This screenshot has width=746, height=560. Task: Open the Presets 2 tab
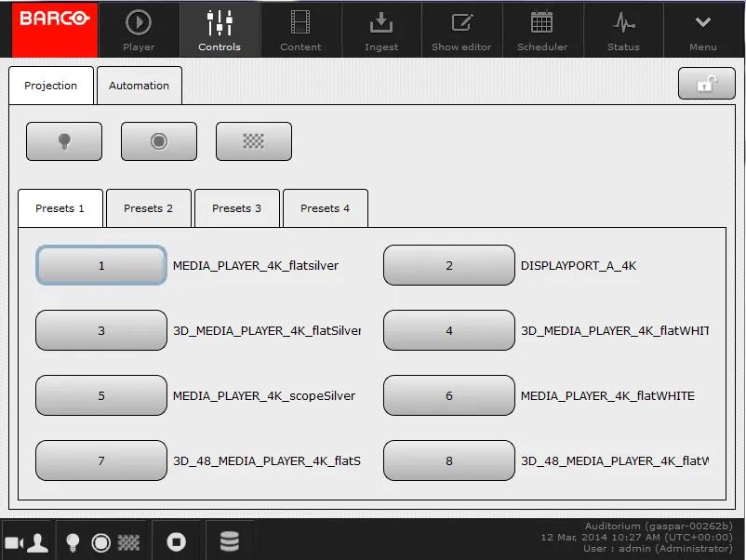pyautogui.click(x=148, y=208)
